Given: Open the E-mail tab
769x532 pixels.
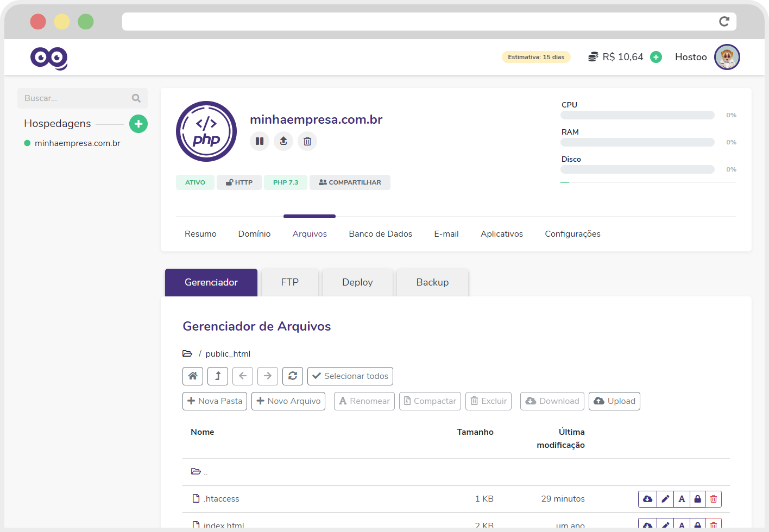Looking at the screenshot, I should point(446,234).
